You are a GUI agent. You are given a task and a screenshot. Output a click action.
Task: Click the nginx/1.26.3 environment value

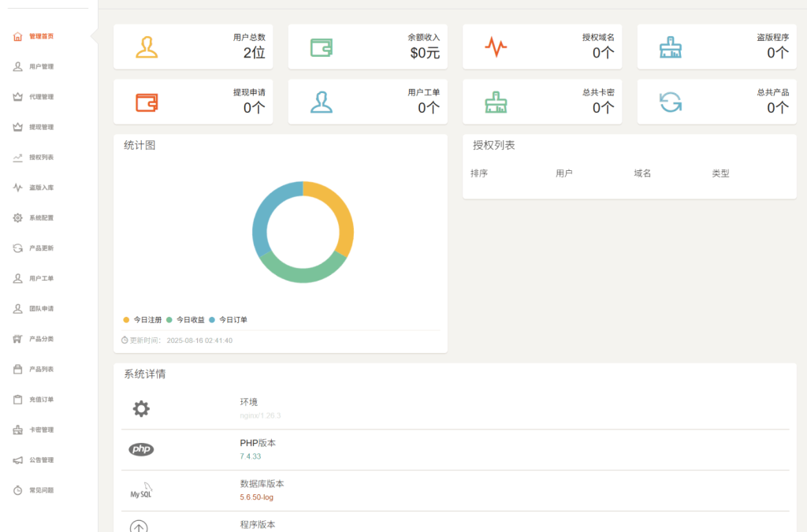(x=260, y=415)
